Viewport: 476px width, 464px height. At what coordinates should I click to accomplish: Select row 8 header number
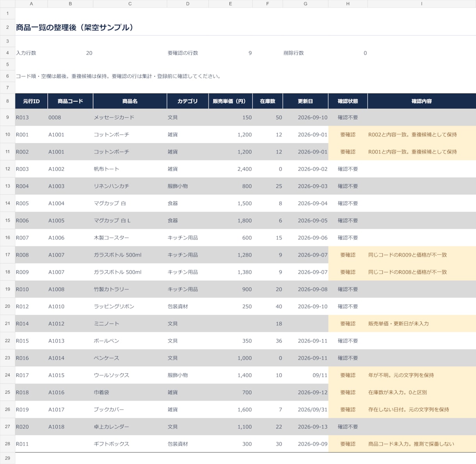[x=7, y=101]
